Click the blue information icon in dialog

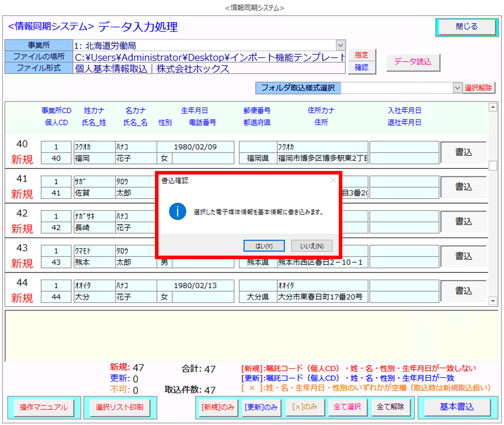pos(177,212)
